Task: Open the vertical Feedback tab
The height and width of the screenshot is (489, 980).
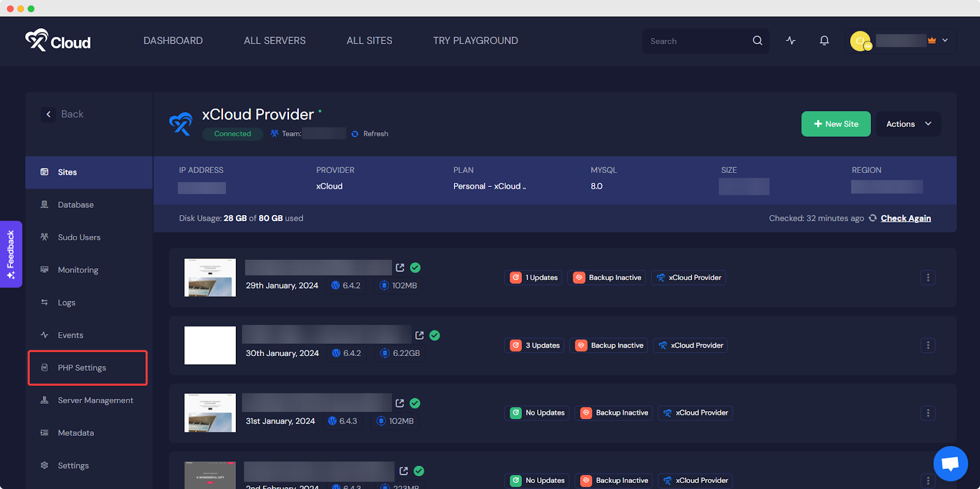Action: point(11,254)
